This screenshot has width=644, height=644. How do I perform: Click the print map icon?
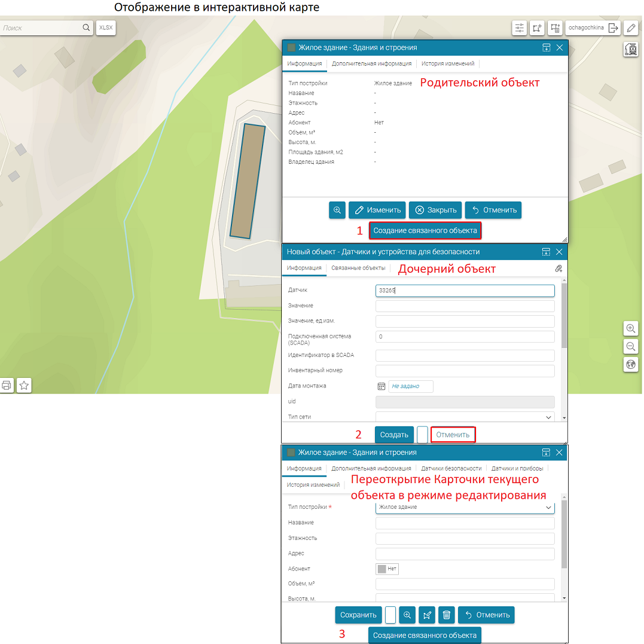[7, 386]
